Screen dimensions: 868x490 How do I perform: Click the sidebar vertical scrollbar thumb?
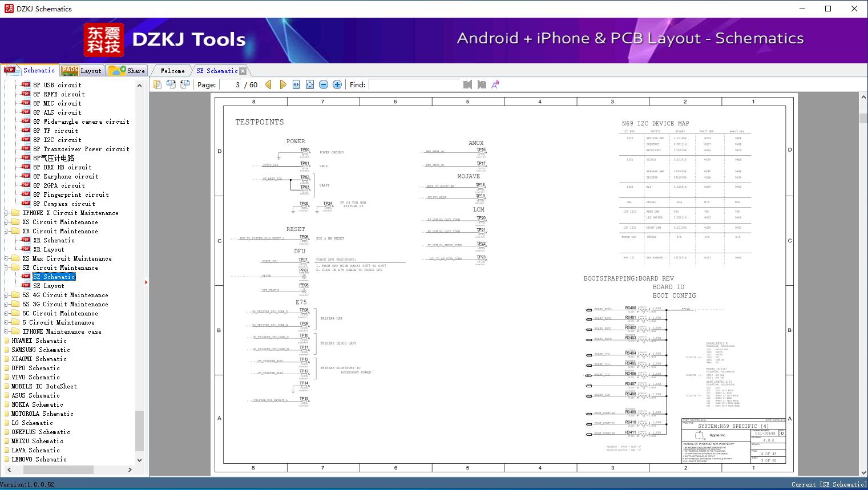pos(139,431)
